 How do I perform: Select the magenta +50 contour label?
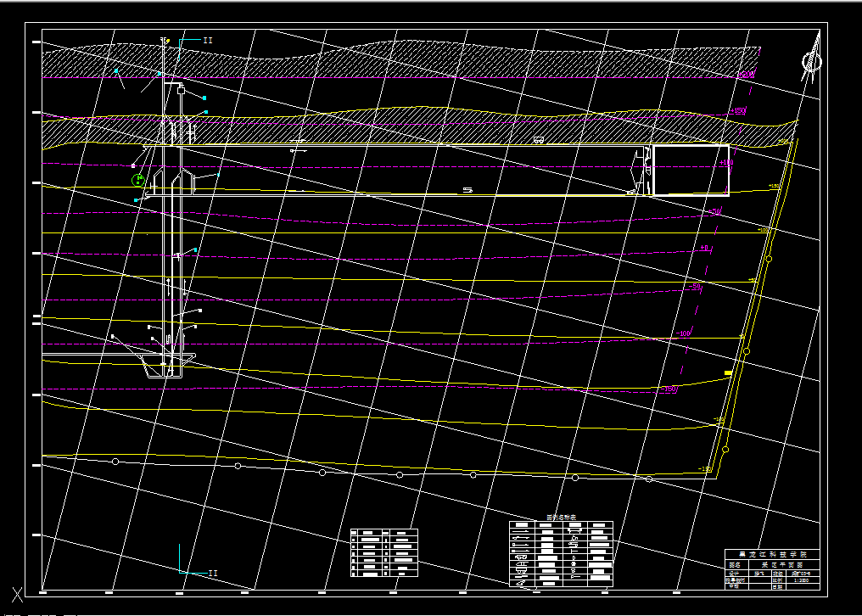coord(714,212)
